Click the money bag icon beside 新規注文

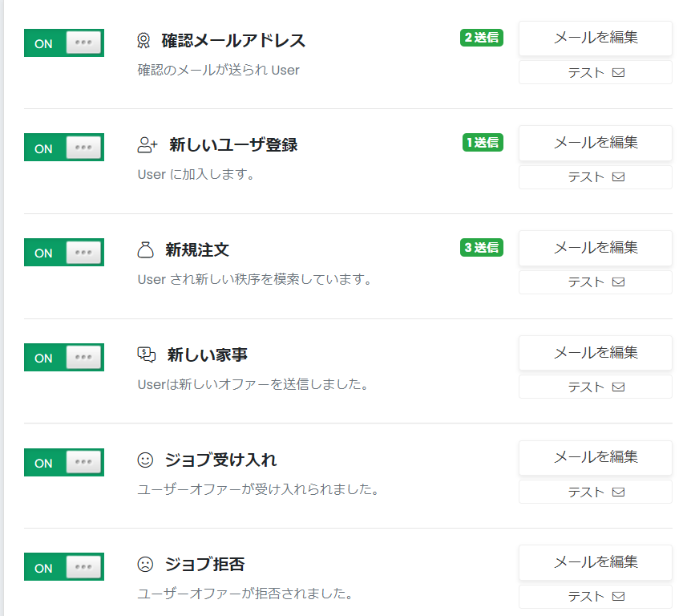pyautogui.click(x=145, y=250)
